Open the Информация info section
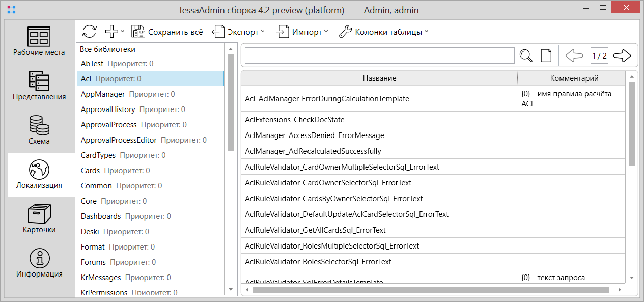The image size is (644, 302). pos(39,263)
